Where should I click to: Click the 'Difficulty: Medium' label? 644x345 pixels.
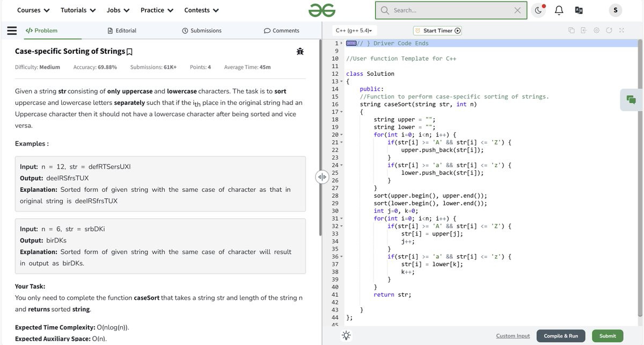38,67
